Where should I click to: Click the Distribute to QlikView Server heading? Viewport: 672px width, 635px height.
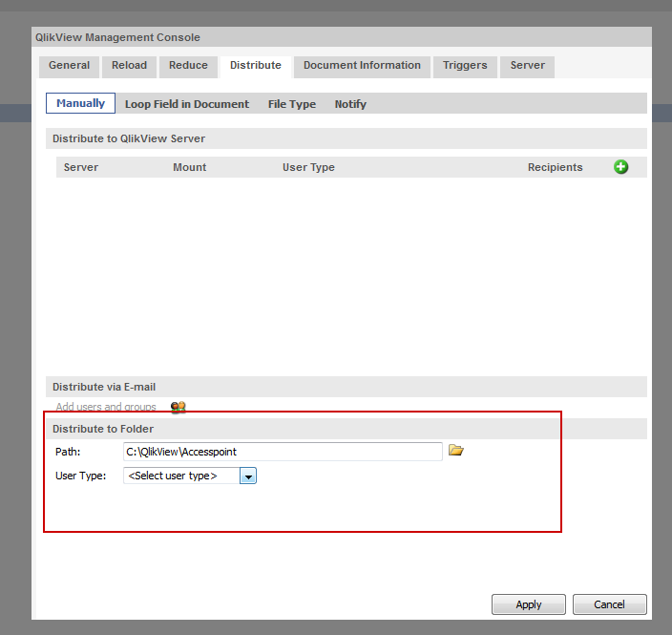point(129,138)
